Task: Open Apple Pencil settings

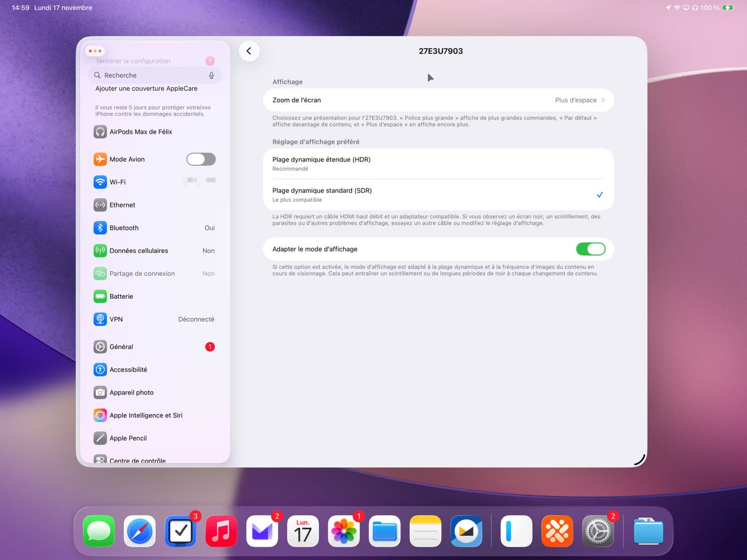Action: pos(154,438)
